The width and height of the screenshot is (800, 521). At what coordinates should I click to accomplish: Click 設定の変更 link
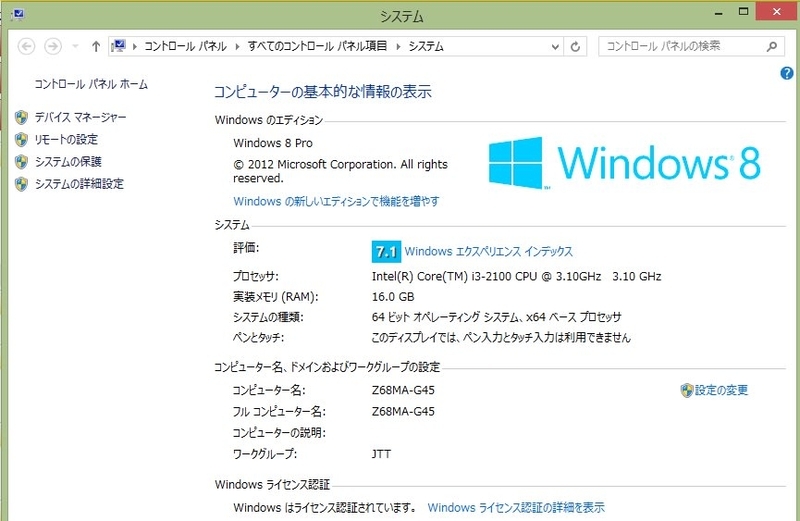tap(721, 390)
